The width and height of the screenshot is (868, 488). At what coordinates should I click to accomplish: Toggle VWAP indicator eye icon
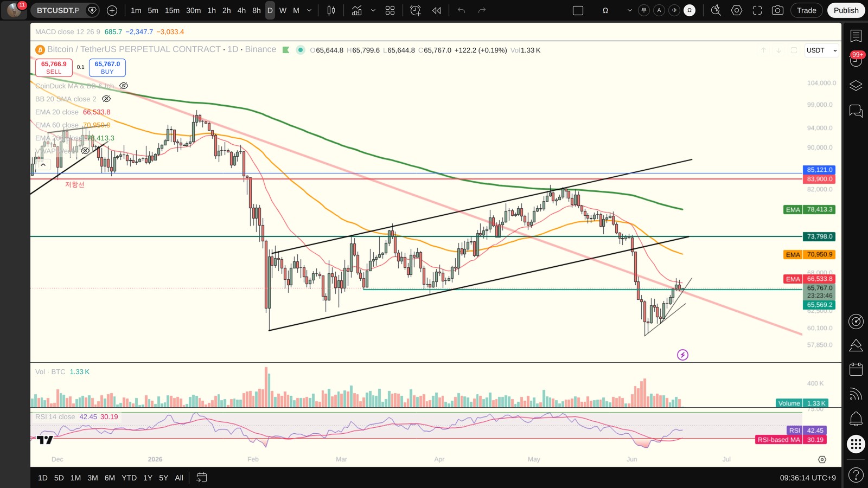(x=85, y=151)
